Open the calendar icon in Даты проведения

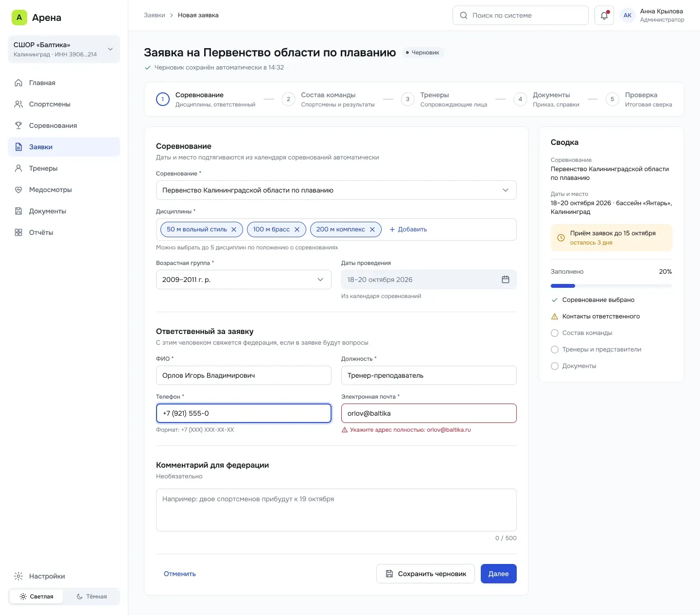click(506, 280)
